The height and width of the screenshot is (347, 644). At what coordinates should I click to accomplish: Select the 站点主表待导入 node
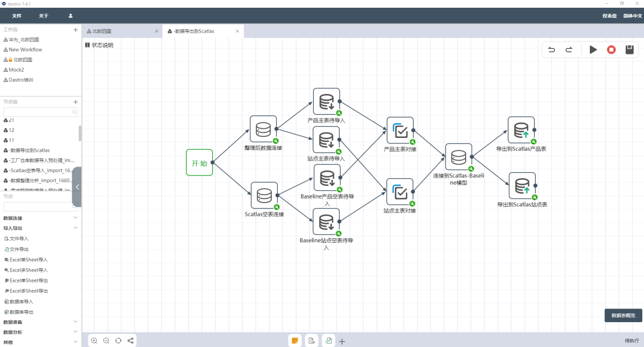[x=326, y=140]
